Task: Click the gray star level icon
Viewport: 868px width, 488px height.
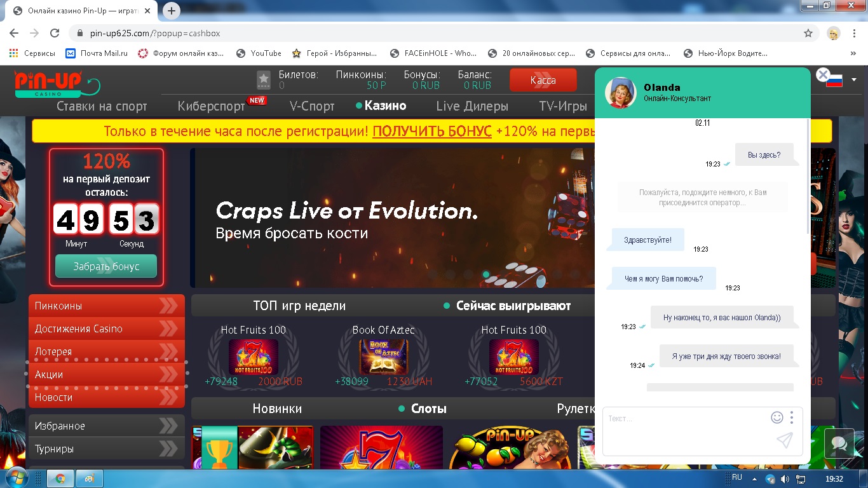Action: coord(264,80)
